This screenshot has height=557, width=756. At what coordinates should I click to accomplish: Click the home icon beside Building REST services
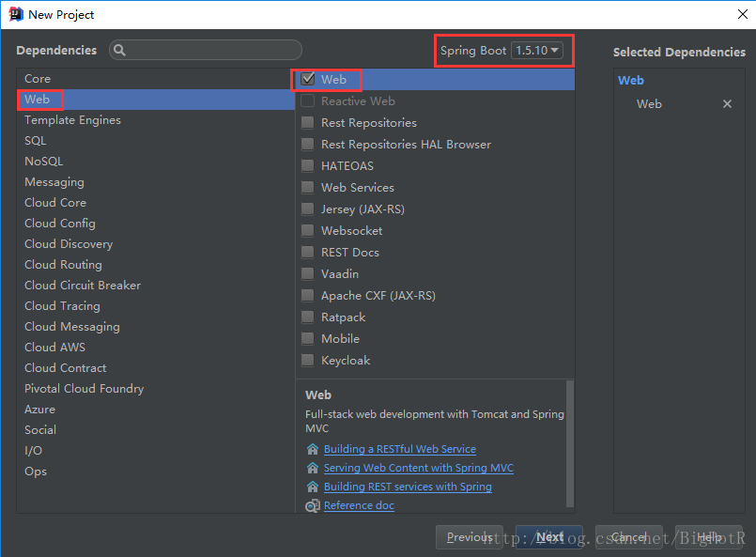tap(313, 487)
